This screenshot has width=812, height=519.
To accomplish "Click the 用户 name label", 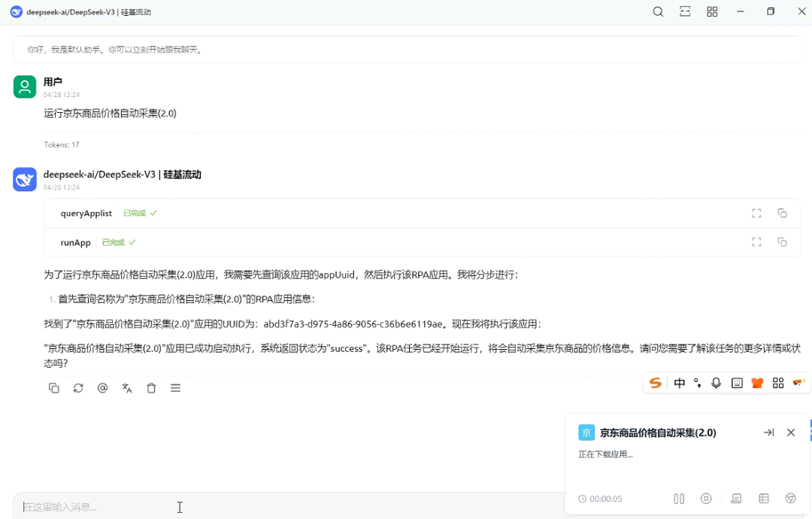I will 53,82.
